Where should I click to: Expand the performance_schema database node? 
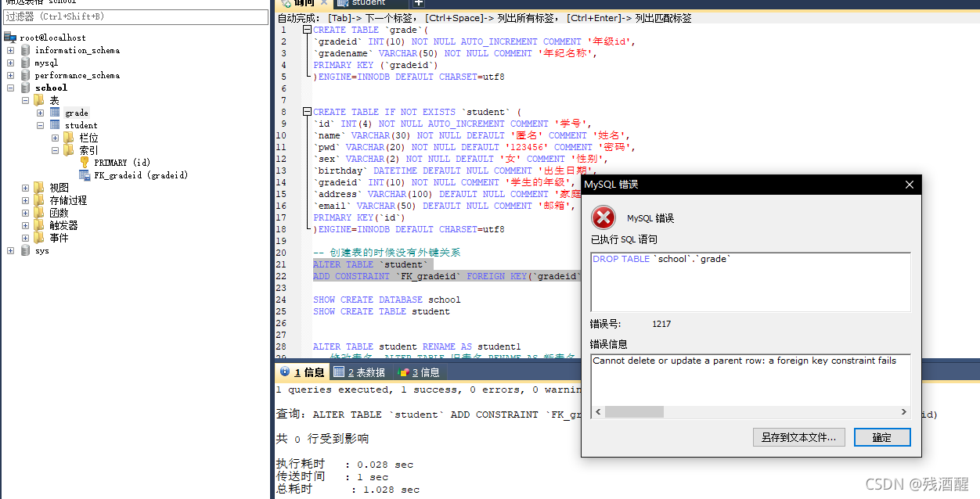pos(10,75)
